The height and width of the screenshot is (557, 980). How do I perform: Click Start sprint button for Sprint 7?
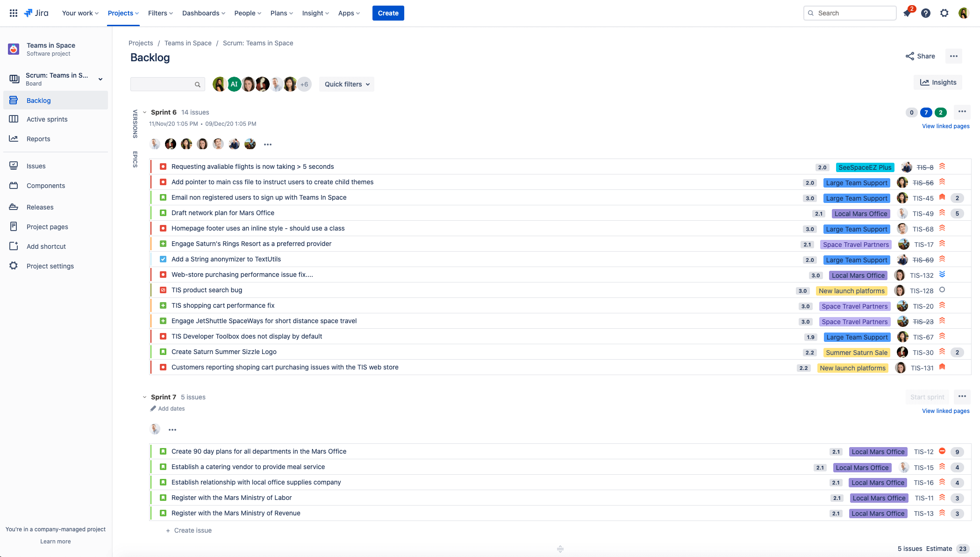[x=928, y=397]
